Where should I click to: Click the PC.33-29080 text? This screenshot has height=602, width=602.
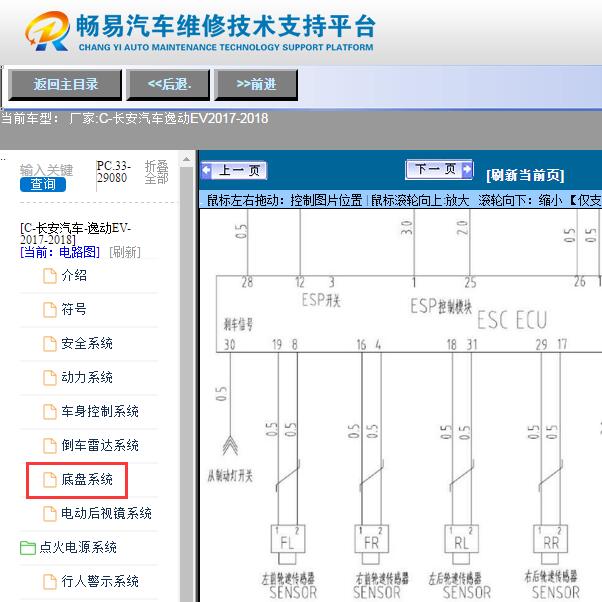tap(114, 172)
